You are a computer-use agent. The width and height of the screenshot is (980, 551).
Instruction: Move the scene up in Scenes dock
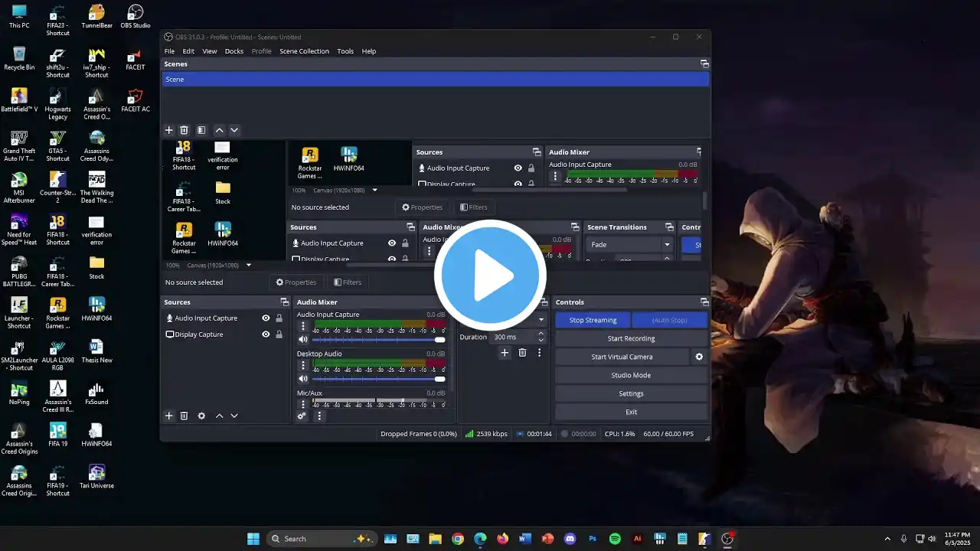coord(219,130)
